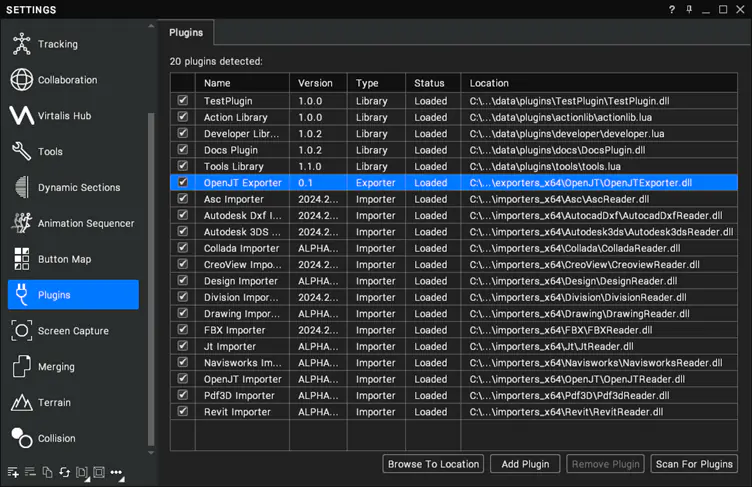Click the Remove Plugin button
752x487 pixels.
coord(605,464)
